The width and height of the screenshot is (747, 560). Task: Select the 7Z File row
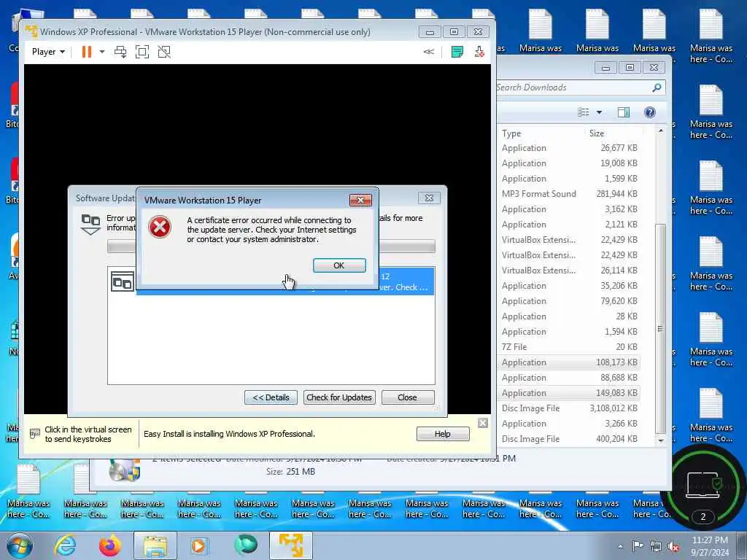pos(569,346)
